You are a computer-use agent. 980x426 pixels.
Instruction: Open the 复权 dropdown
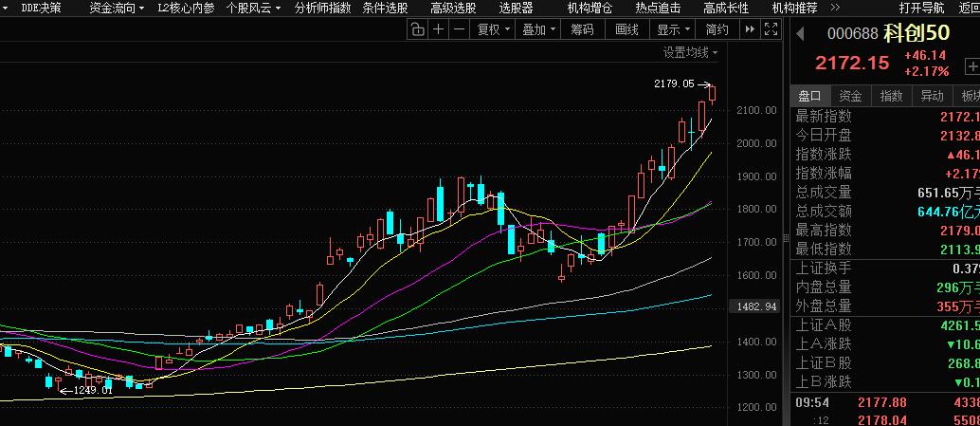(494, 29)
